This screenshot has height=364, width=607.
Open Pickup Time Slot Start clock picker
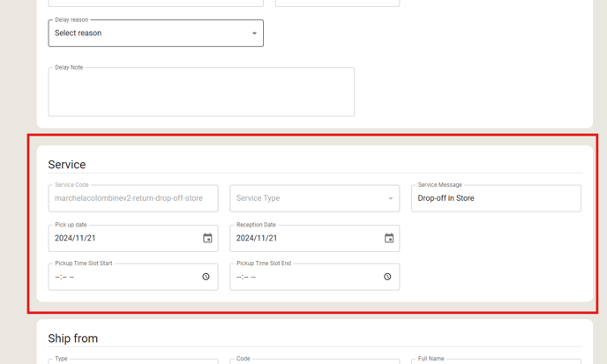pos(206,277)
